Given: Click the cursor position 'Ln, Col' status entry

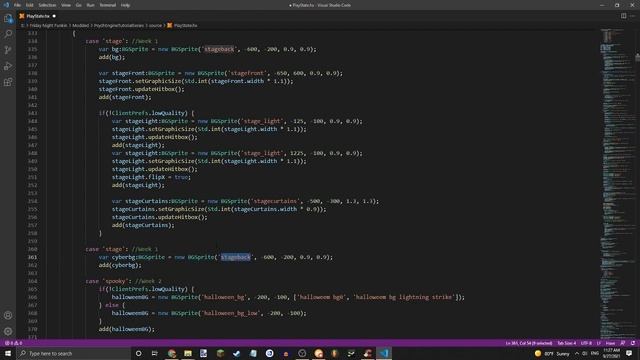Looking at the screenshot, I should coord(529,343).
